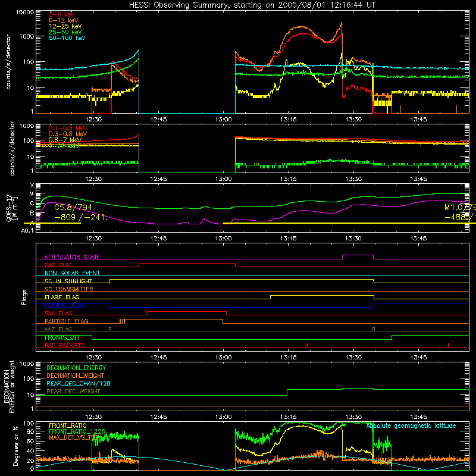Click the DECIMATION ENERGY or weight axis label
The image size is (476, 476).
pos(9,387)
